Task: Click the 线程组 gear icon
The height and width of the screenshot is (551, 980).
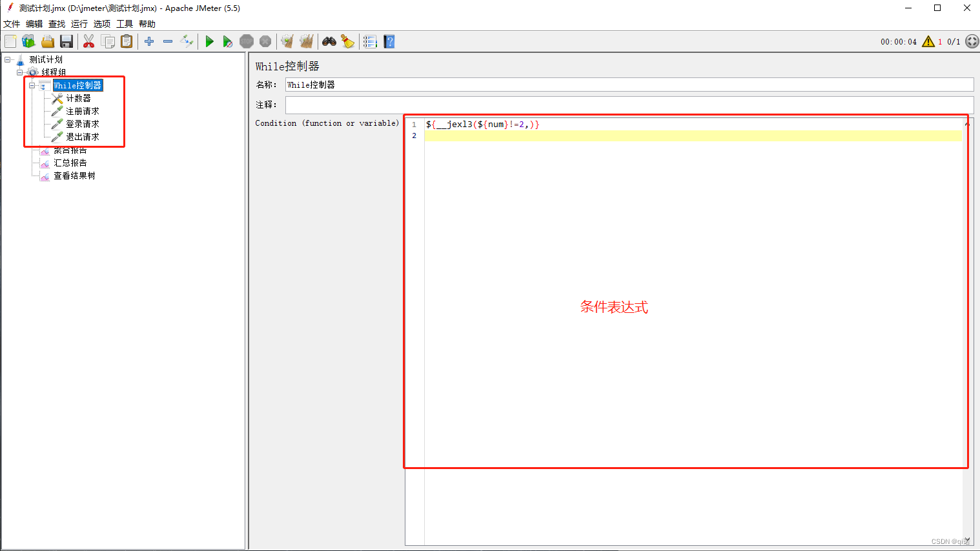Action: point(33,72)
